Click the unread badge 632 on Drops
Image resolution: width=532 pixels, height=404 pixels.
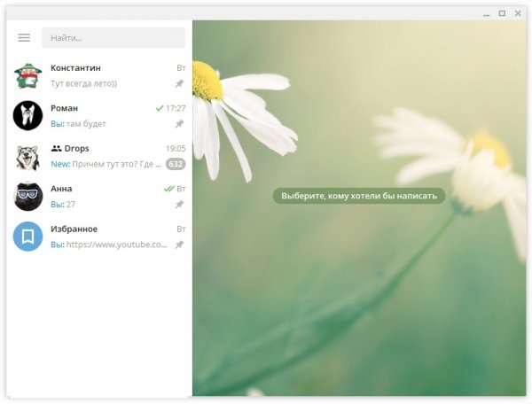176,164
